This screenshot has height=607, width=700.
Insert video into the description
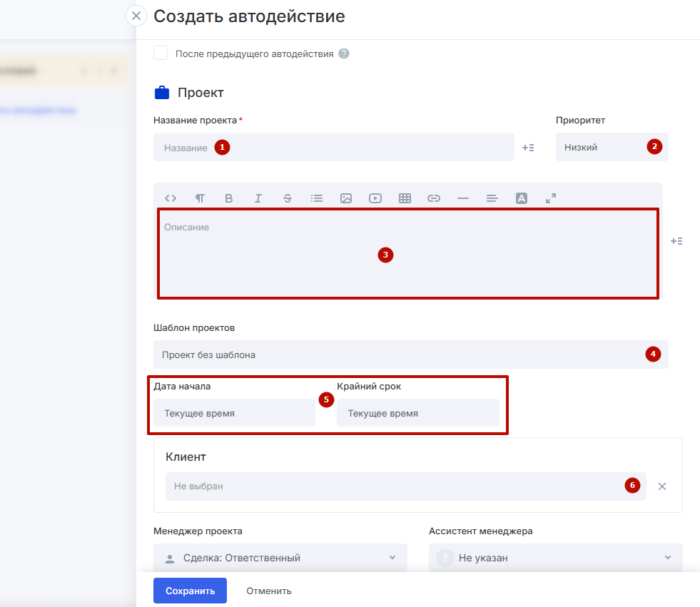pyautogui.click(x=375, y=199)
